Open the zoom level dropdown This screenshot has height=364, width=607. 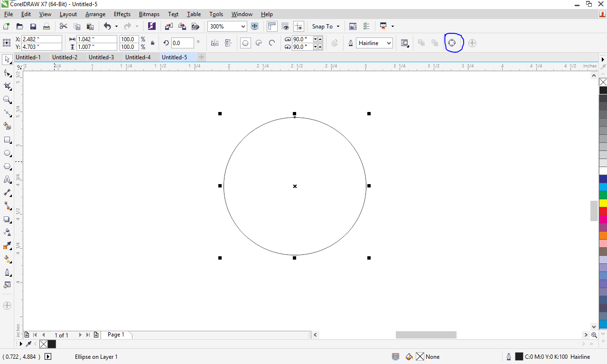243,27
